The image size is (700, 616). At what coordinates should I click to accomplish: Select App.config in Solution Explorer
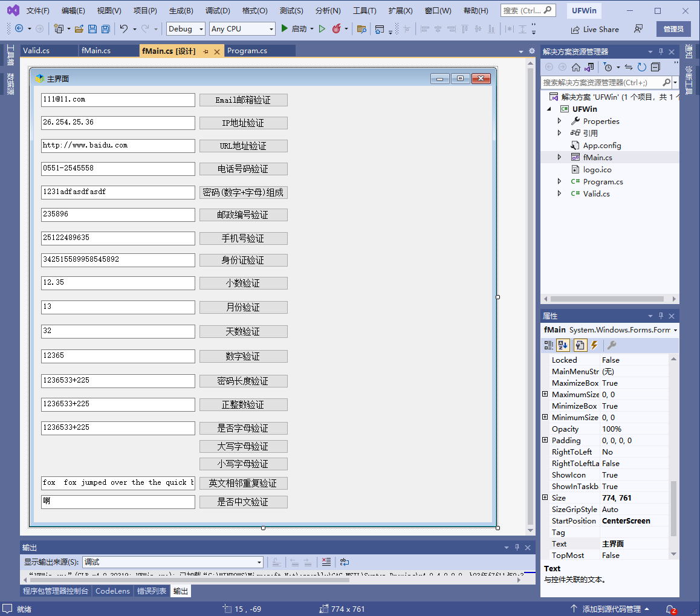coord(602,146)
